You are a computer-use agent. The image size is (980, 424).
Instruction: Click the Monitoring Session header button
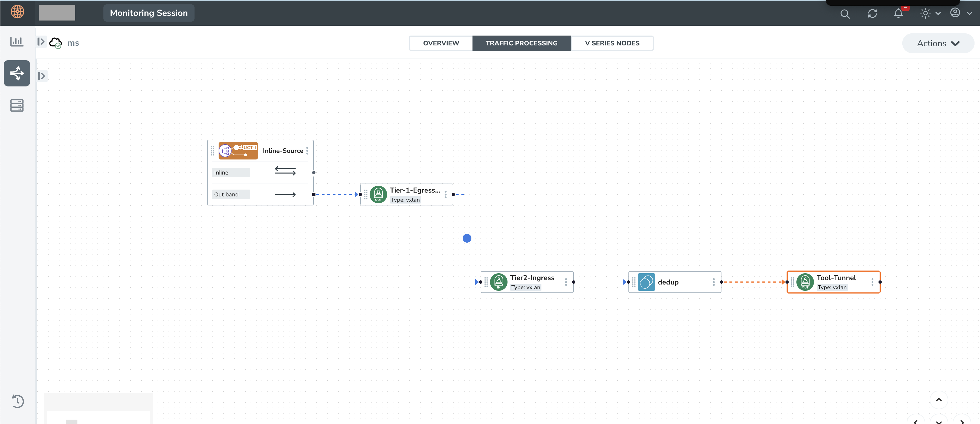[x=149, y=13]
